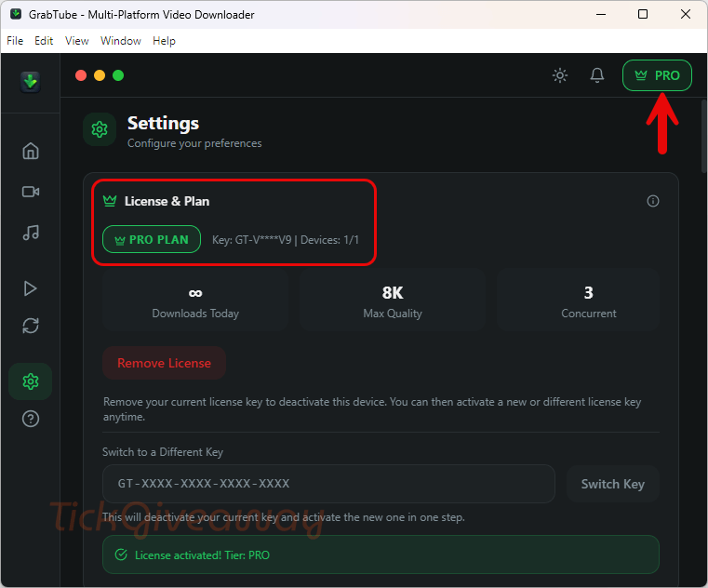Image resolution: width=708 pixels, height=588 pixels.
Task: Open the Window menu
Action: [121, 41]
